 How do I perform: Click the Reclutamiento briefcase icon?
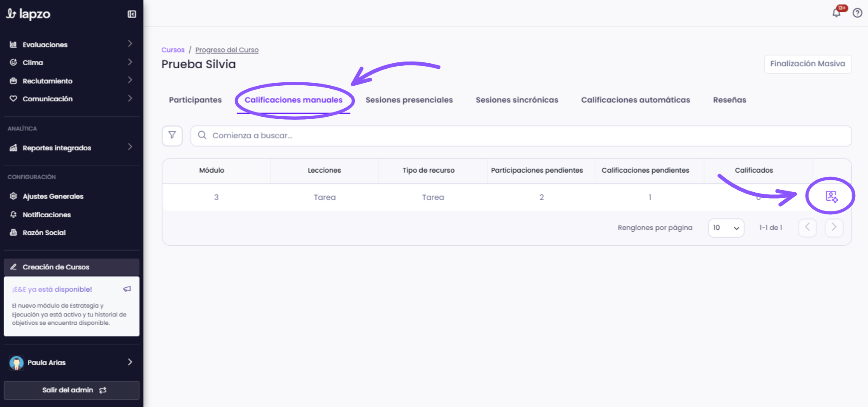tap(14, 81)
